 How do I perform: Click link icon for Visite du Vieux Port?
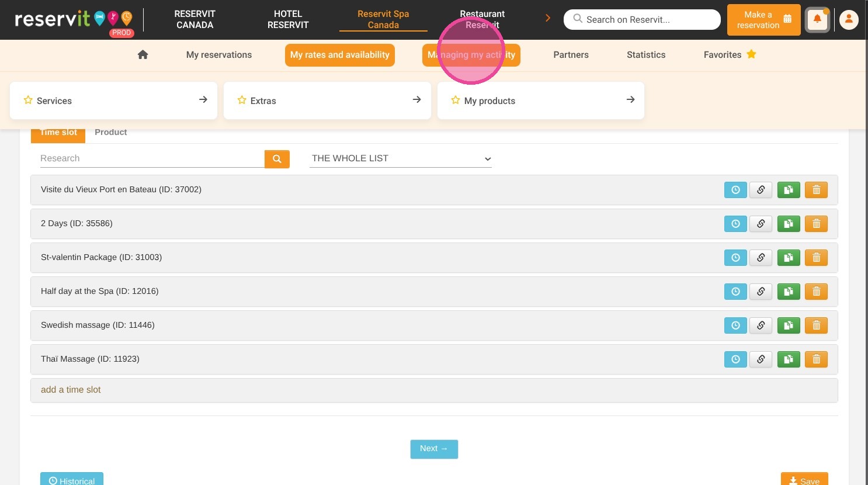(761, 190)
